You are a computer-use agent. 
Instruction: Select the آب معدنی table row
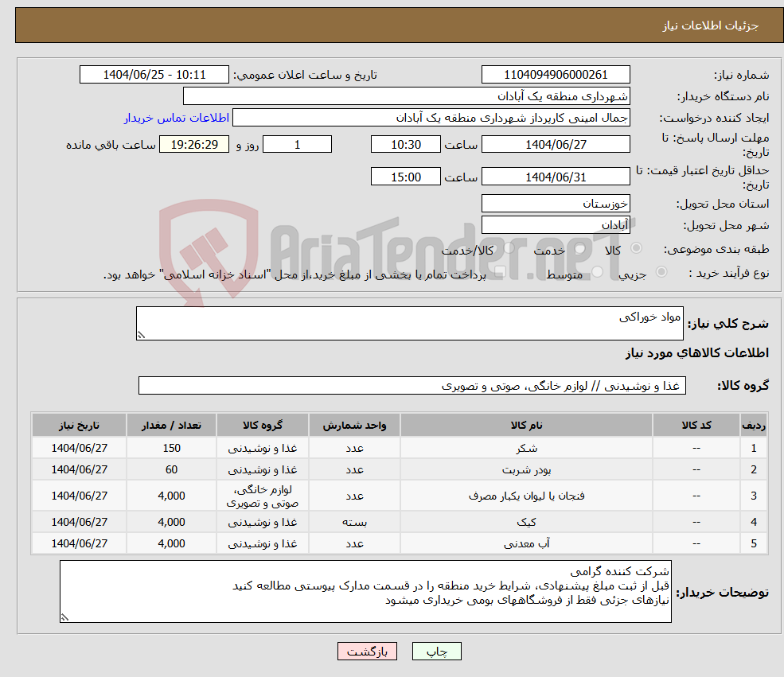tap(398, 543)
